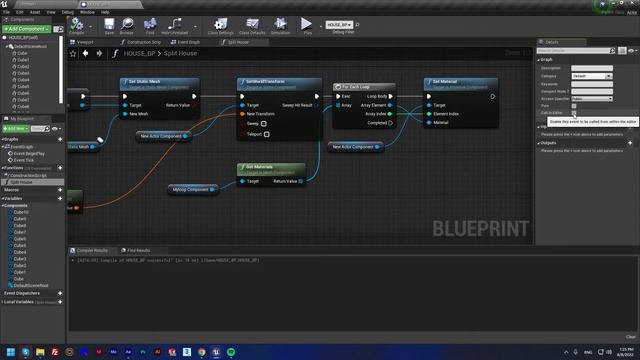Image resolution: width=640 pixels, height=360 pixels.
Task: Click HOUSE_BP in the graph breadcrumb
Action: (x=140, y=53)
